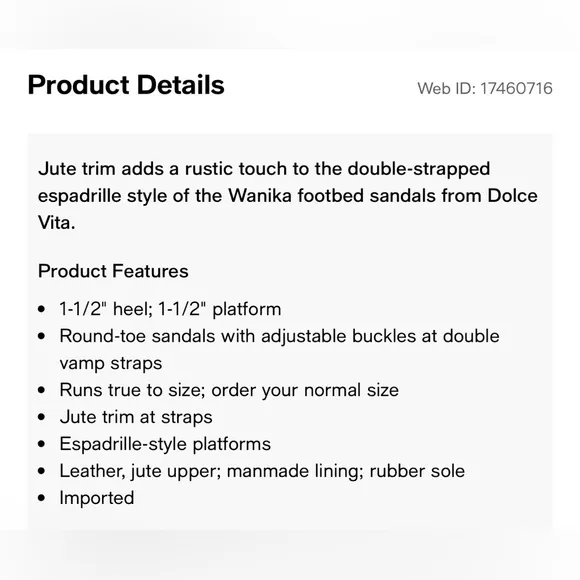The width and height of the screenshot is (580, 580).
Task: Click Leather, jute upper materials bullet
Action: point(262,471)
